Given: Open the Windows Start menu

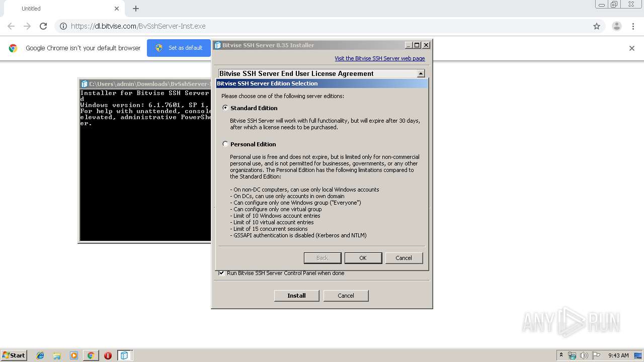Looking at the screenshot, I should [x=14, y=355].
